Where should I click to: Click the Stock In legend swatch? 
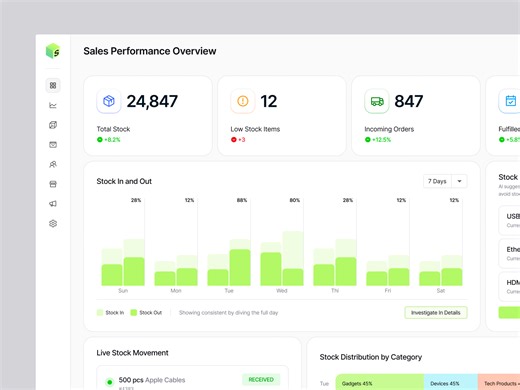tap(100, 313)
